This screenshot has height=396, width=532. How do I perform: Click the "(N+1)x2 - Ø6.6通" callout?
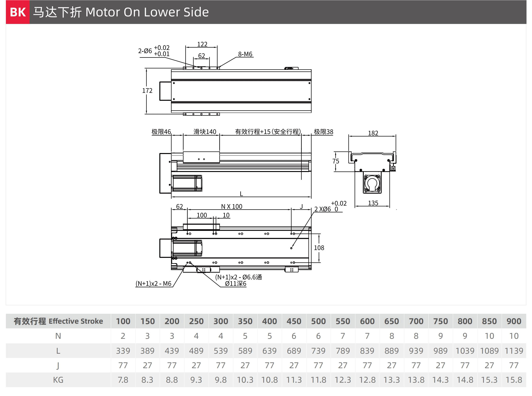pos(238,277)
